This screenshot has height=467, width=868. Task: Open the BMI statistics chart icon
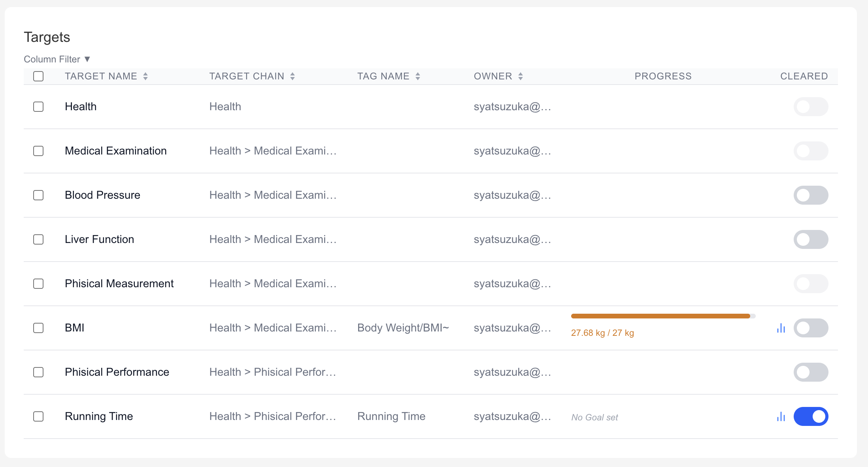781,328
